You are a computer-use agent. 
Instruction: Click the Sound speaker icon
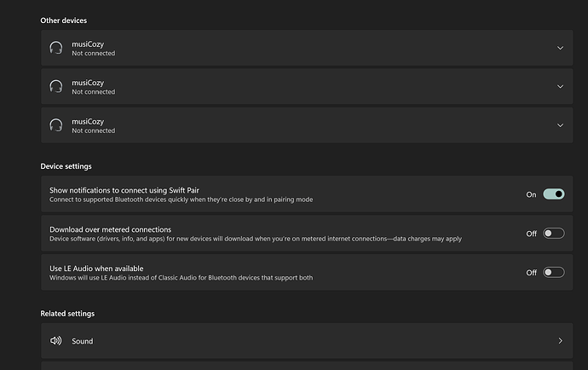[x=56, y=341]
